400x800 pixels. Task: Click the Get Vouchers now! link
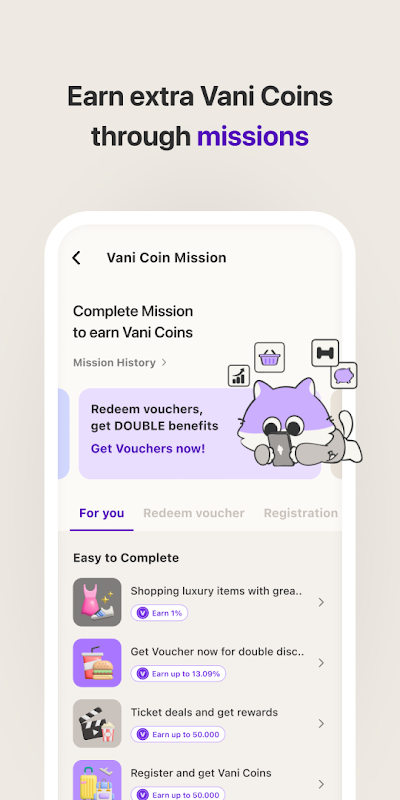click(x=148, y=448)
